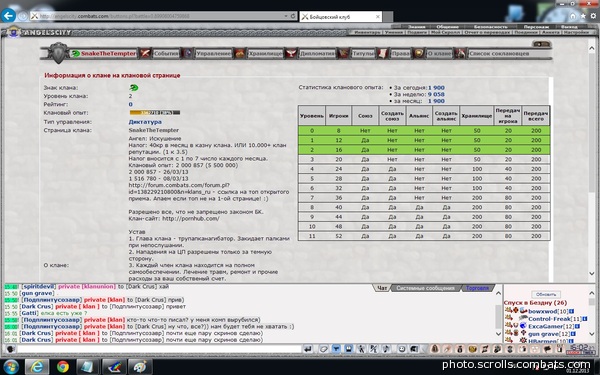Click the scroll icon beside Права

click(x=382, y=53)
